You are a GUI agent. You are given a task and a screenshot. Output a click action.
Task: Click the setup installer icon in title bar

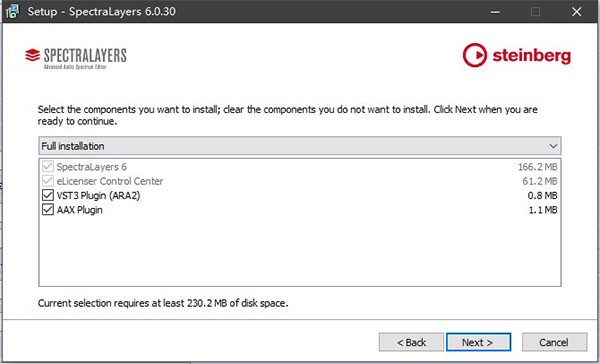12,11
